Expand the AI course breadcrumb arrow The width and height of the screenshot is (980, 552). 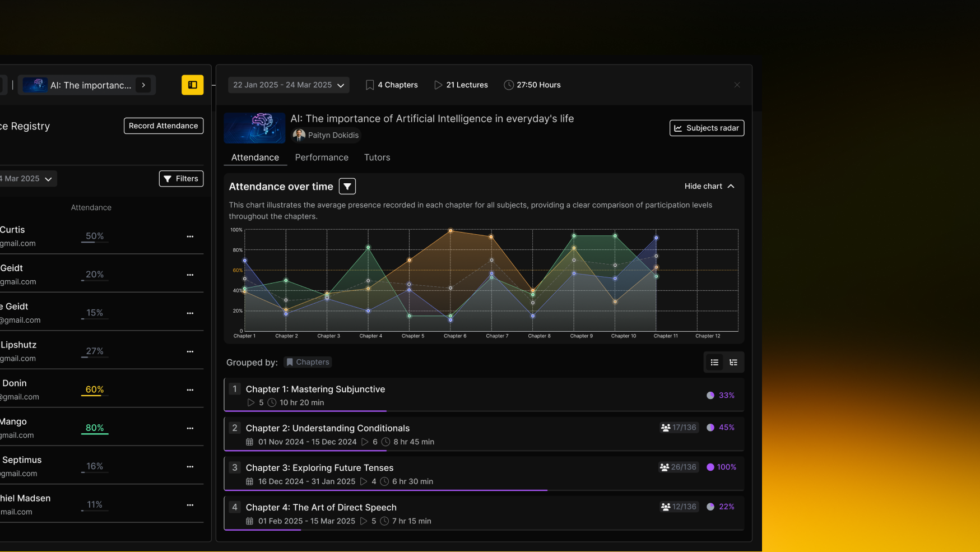(143, 85)
